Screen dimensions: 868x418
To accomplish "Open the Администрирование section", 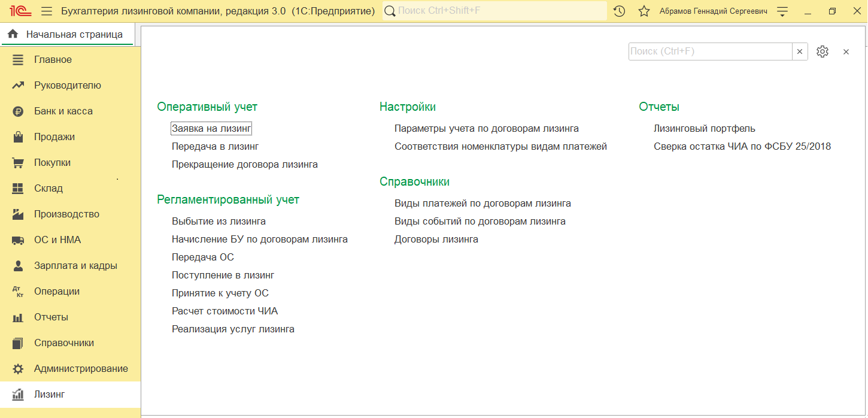I will [x=81, y=369].
